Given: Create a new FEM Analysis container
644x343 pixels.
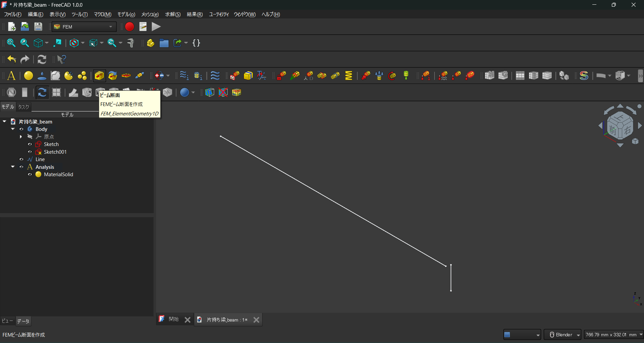Looking at the screenshot, I should [11, 76].
